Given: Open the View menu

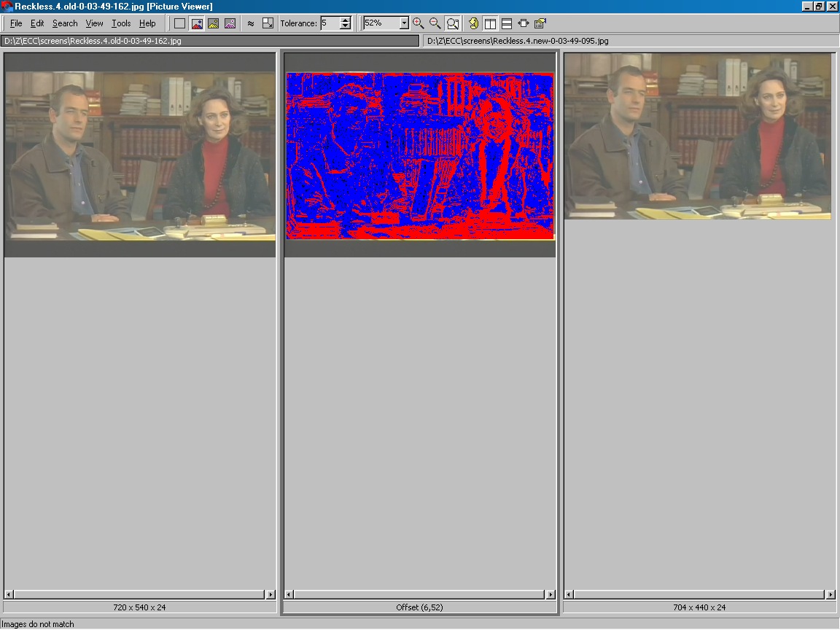Looking at the screenshot, I should [94, 23].
